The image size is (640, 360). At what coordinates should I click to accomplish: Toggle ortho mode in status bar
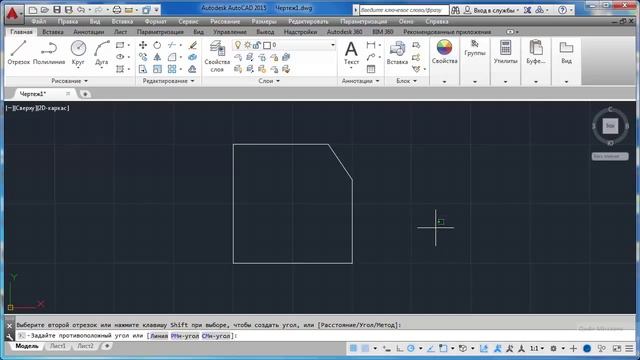click(400, 348)
